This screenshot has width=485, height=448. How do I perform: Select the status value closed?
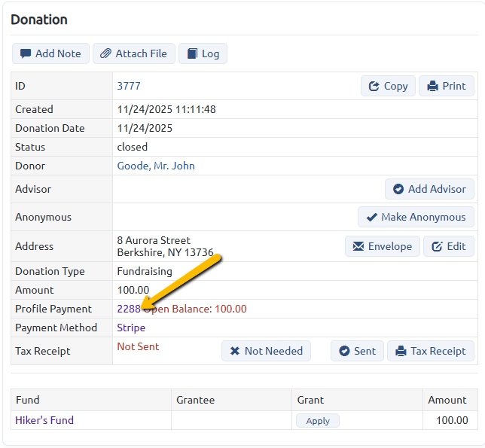click(x=132, y=147)
